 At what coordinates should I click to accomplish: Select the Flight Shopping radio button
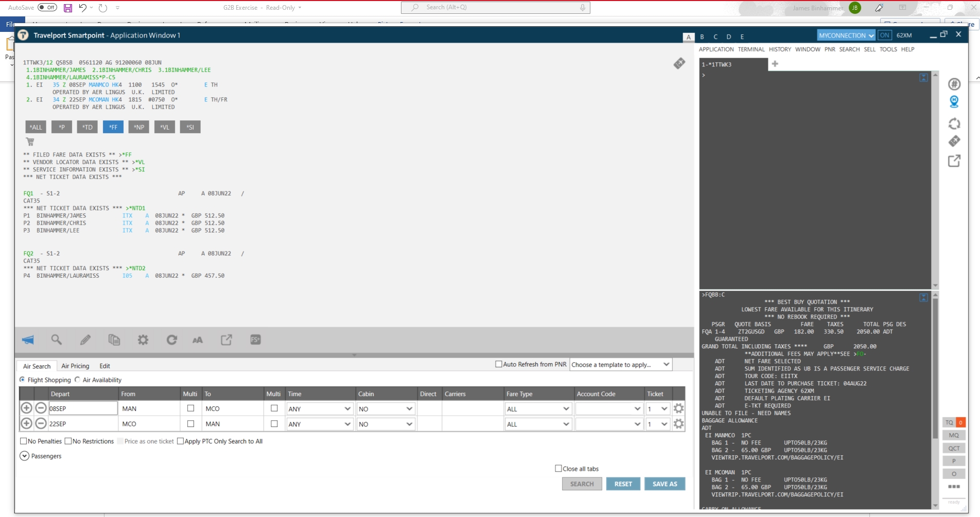click(22, 380)
